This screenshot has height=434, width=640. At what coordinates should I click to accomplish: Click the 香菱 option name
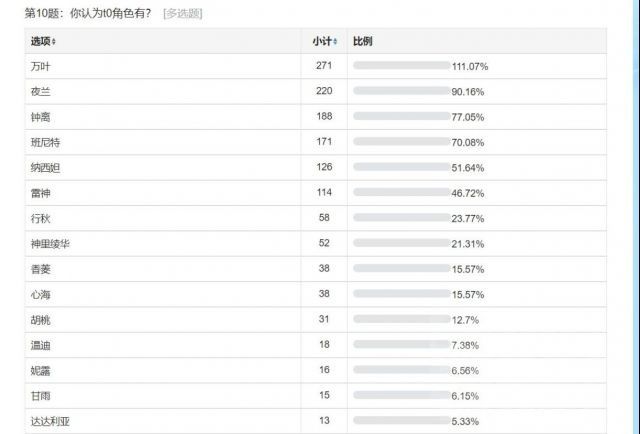coord(40,268)
